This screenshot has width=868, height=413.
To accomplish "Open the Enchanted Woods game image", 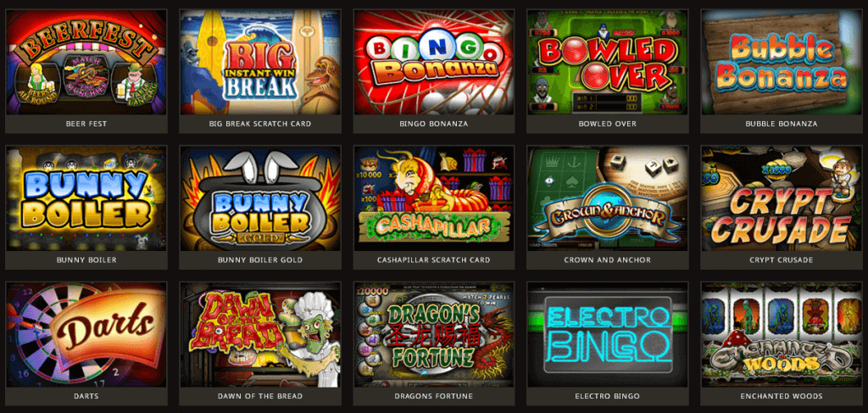I will (782, 335).
